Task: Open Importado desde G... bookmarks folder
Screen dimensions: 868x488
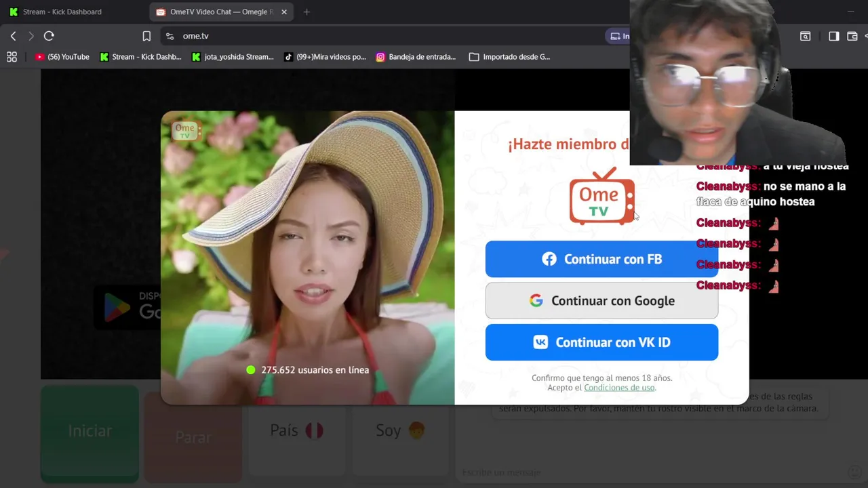Action: click(x=509, y=57)
